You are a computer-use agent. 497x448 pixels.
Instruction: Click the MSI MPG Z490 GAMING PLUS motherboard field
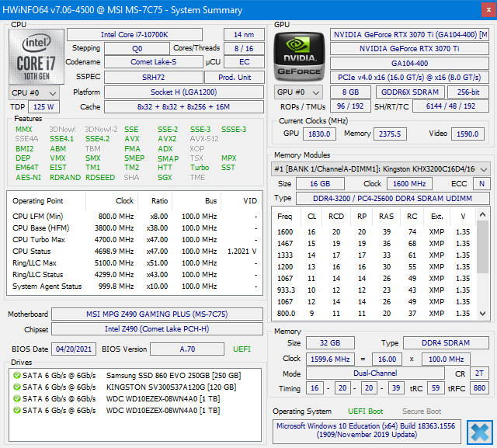point(155,314)
